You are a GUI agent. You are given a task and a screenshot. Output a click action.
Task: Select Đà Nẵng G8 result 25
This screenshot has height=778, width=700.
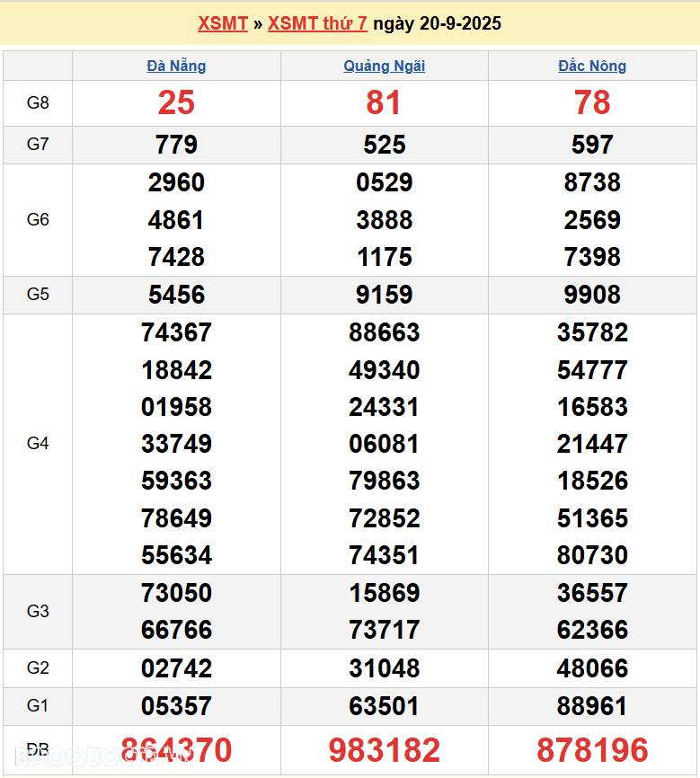pos(176,103)
